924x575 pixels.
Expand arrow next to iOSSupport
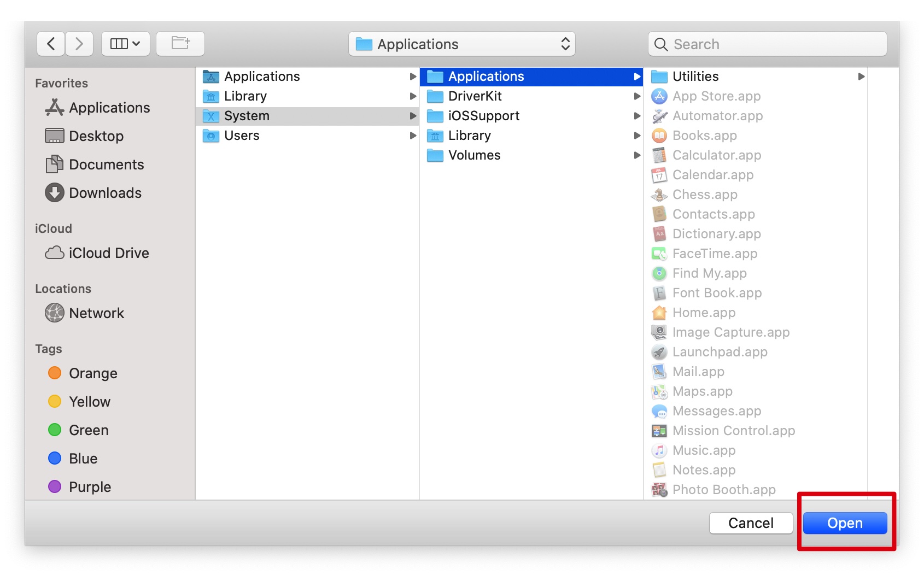[x=637, y=116]
